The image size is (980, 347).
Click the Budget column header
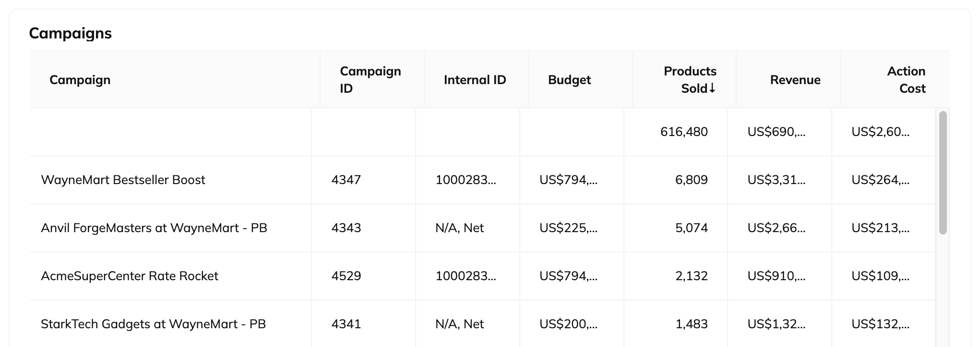tap(569, 80)
